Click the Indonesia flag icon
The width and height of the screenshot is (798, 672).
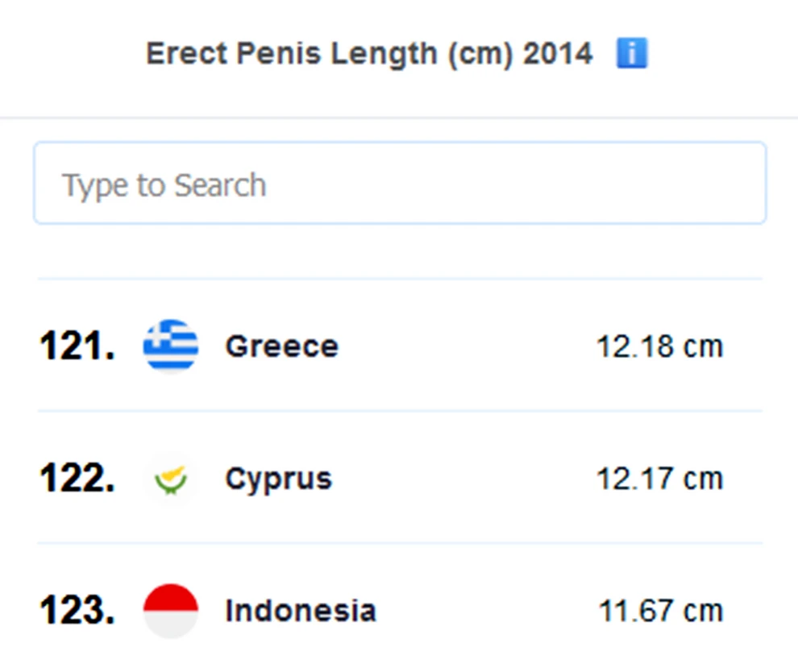coord(171,611)
